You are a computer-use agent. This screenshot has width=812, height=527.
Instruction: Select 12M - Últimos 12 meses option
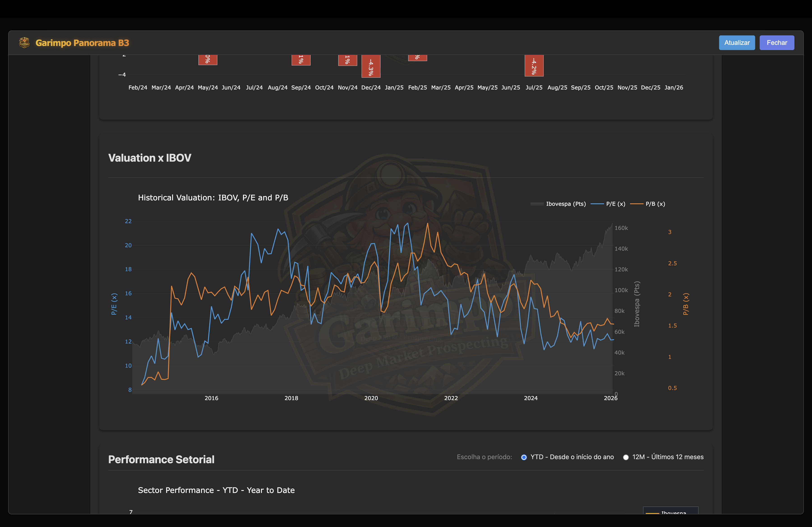click(x=626, y=457)
